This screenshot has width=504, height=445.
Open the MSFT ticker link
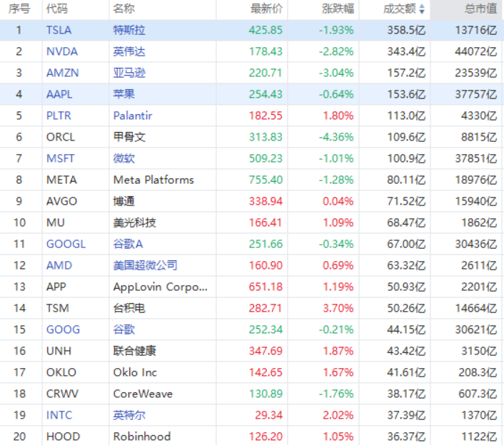[60, 158]
